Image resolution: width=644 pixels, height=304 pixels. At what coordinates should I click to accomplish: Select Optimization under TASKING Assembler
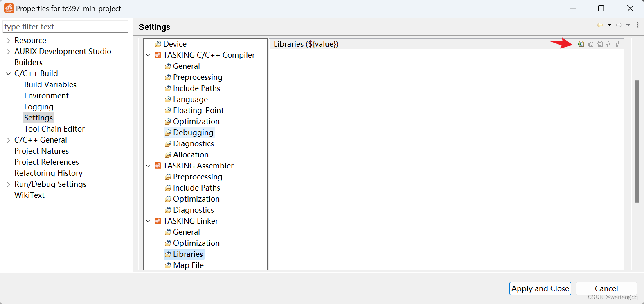[196, 199]
